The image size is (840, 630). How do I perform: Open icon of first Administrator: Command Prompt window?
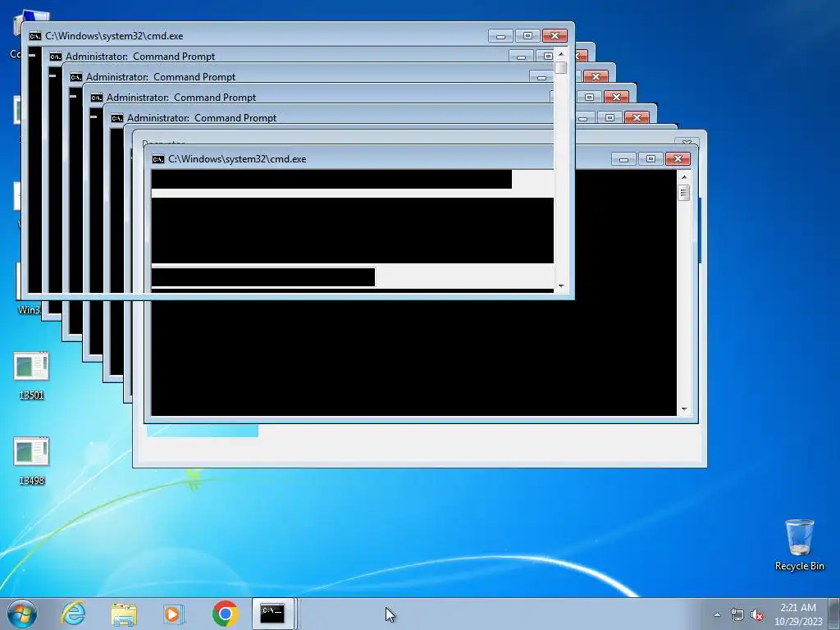[55, 57]
